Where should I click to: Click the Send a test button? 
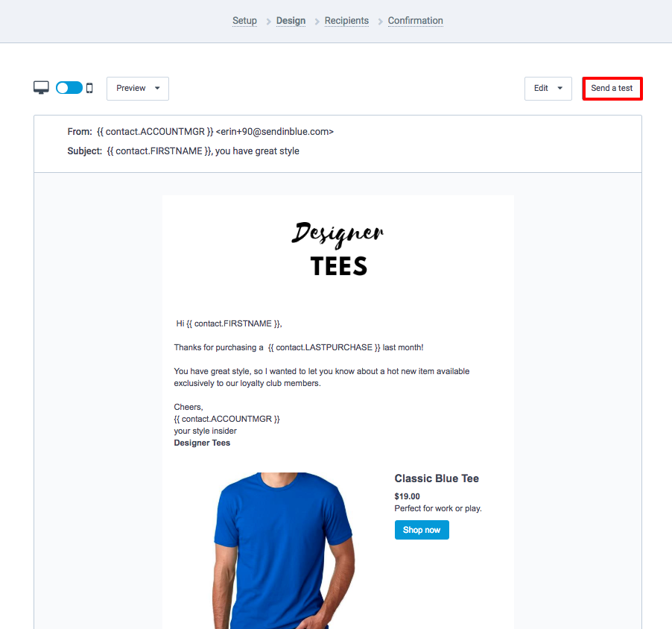(x=612, y=89)
